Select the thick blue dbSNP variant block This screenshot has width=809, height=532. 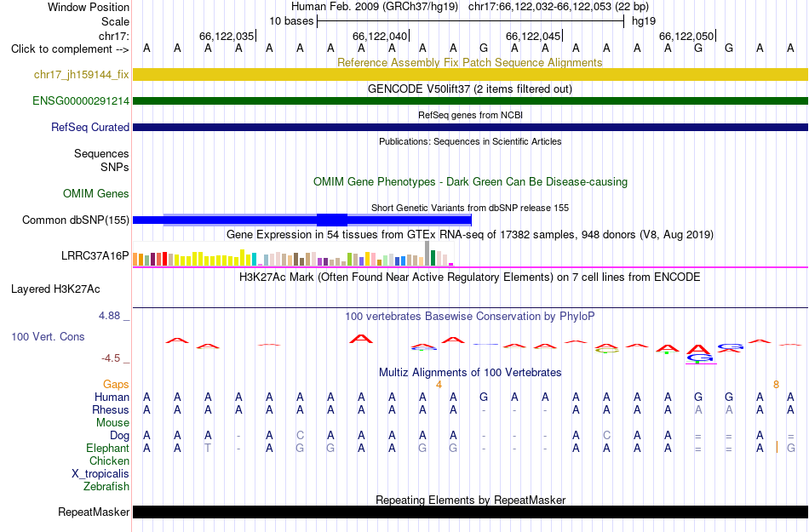(x=332, y=220)
